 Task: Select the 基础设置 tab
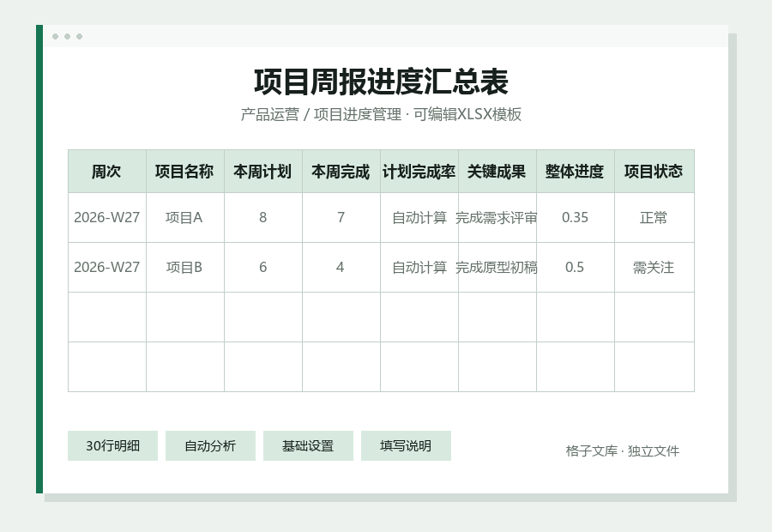pyautogui.click(x=308, y=446)
